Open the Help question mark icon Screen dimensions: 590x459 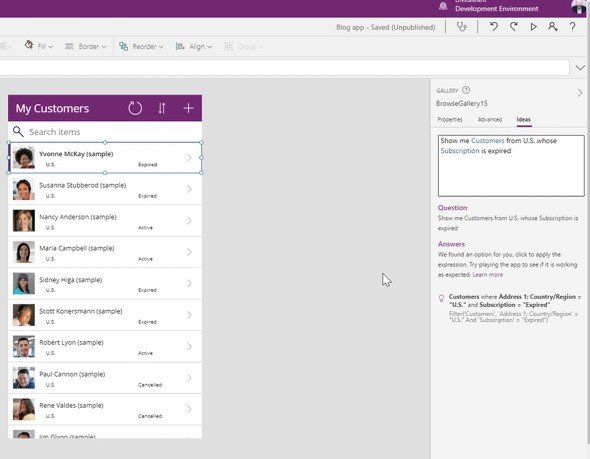click(x=572, y=27)
